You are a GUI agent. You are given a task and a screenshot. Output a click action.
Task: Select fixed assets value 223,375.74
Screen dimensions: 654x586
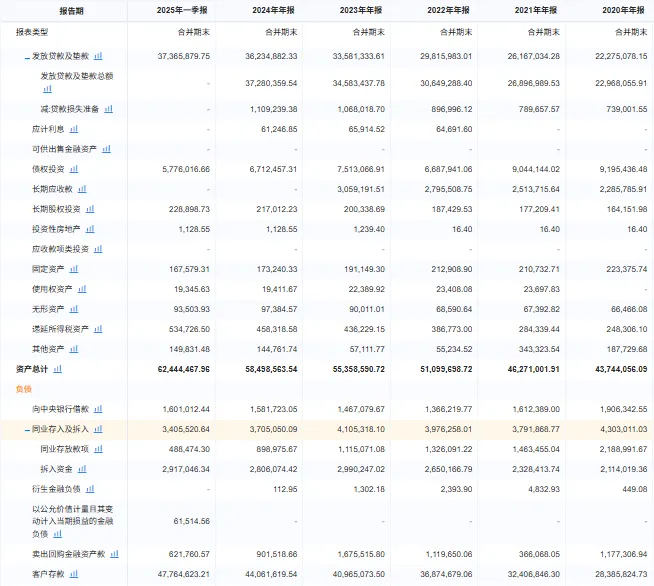click(x=627, y=269)
